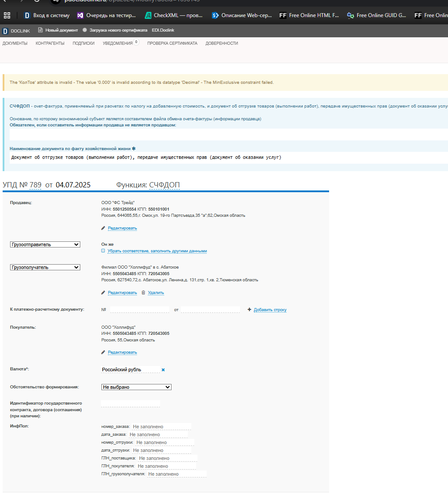Click Удалить for the Грузополучатель
Screen dimensions: 448x495
(156, 293)
